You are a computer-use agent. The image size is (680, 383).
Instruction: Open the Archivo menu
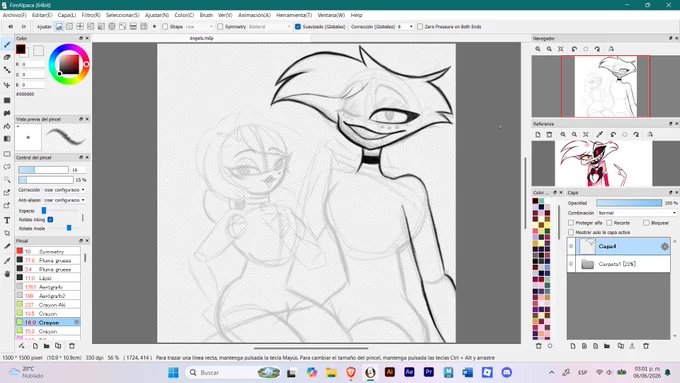[x=14, y=15]
